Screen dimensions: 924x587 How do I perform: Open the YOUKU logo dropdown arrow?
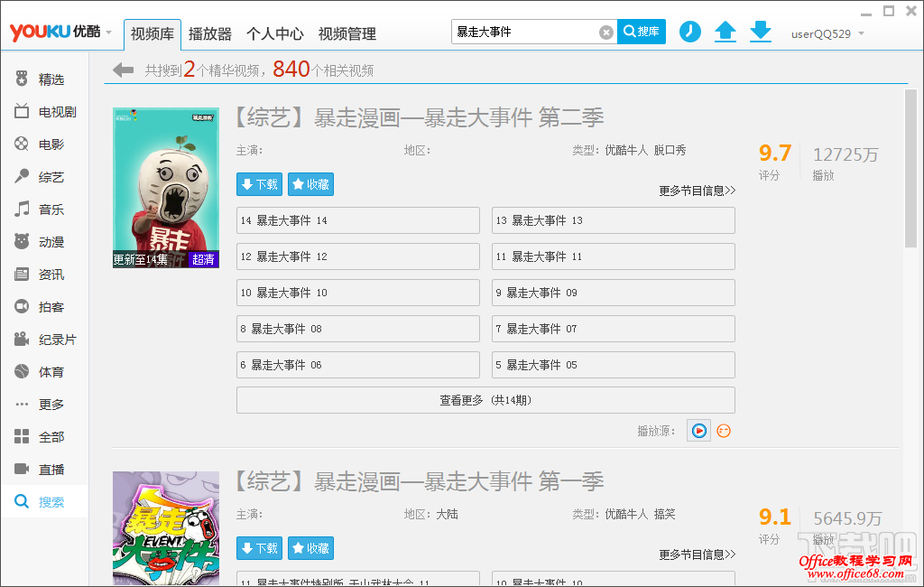(109, 33)
